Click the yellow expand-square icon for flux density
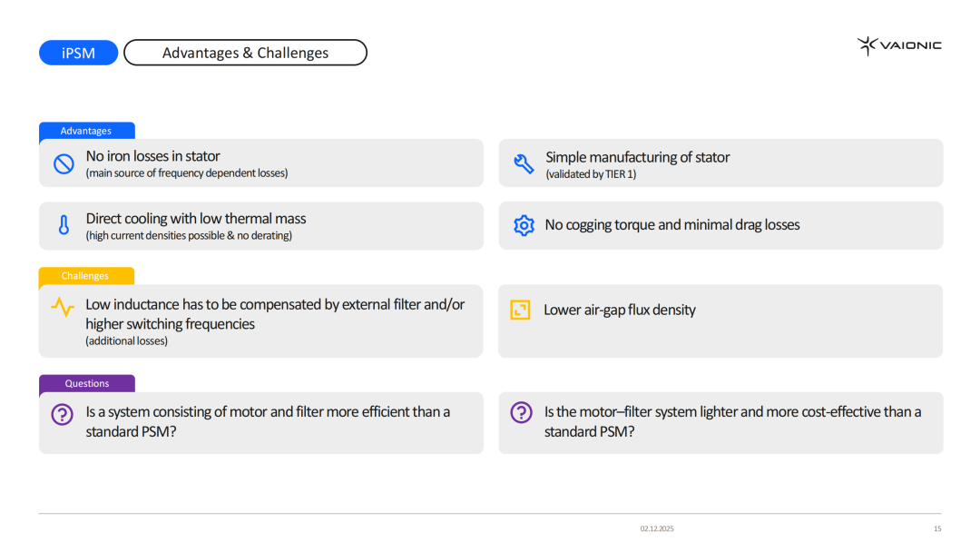Image resolution: width=980 pixels, height=552 pixels. tap(520, 310)
